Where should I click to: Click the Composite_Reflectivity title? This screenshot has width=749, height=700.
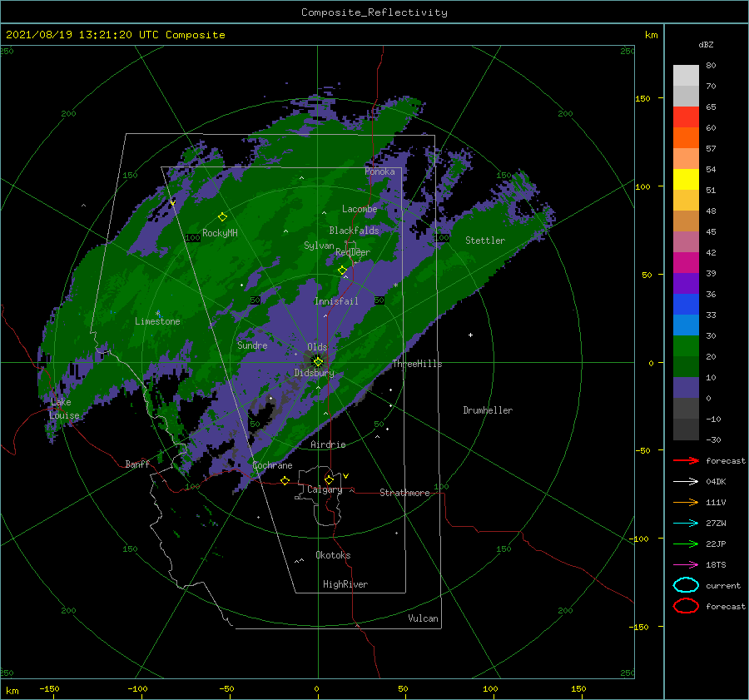tap(374, 12)
